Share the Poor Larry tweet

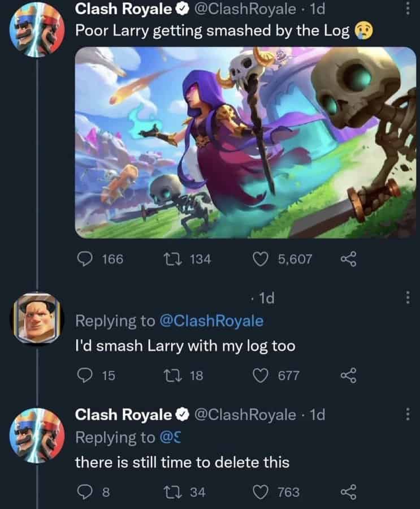[x=350, y=259]
